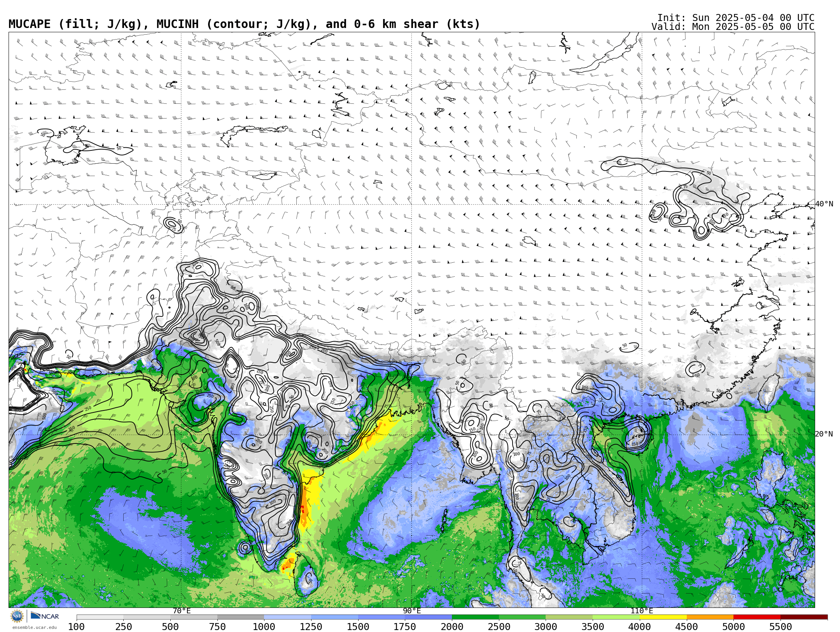Click the blue 1250–1500 color bar segment
Image resolution: width=840 pixels, height=632 pixels.
[x=335, y=617]
